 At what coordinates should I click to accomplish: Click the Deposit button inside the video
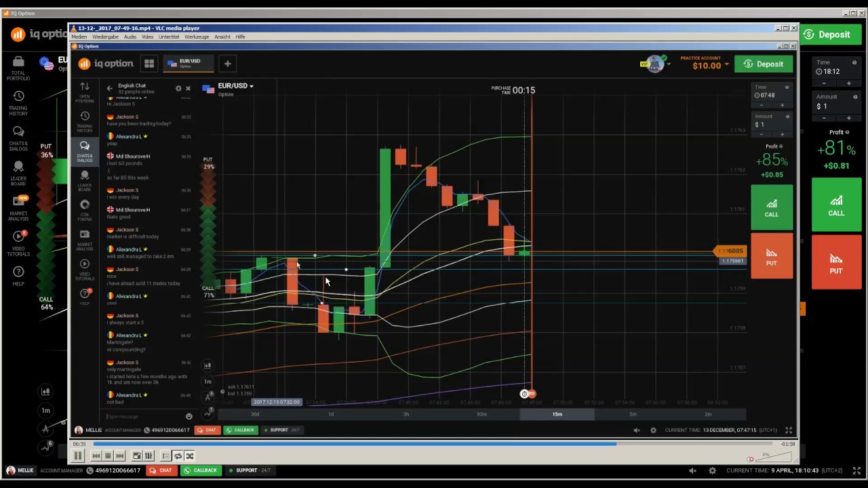(764, 64)
